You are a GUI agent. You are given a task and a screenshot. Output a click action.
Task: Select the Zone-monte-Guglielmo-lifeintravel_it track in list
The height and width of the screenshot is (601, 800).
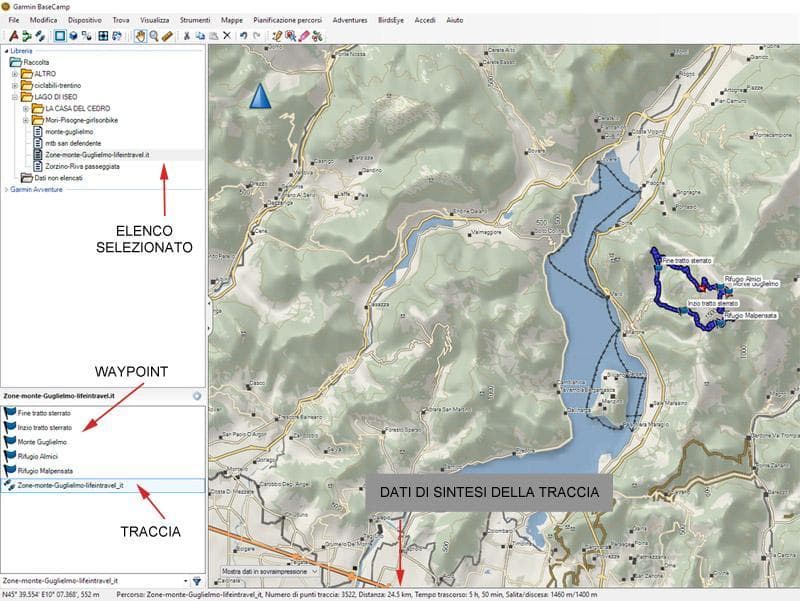coord(102,485)
